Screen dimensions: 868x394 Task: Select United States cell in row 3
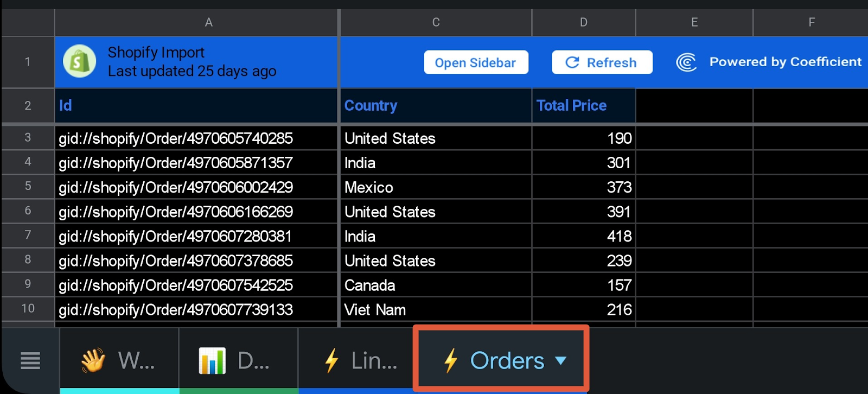pyautogui.click(x=436, y=138)
